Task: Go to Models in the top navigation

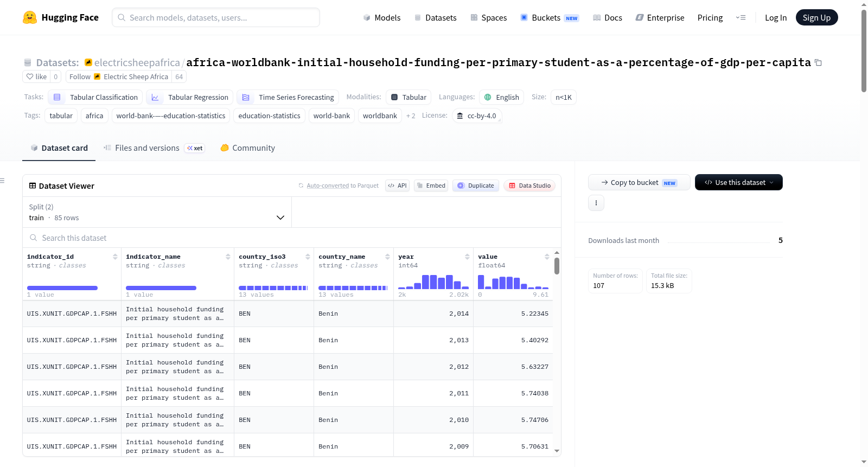Action: tap(382, 17)
